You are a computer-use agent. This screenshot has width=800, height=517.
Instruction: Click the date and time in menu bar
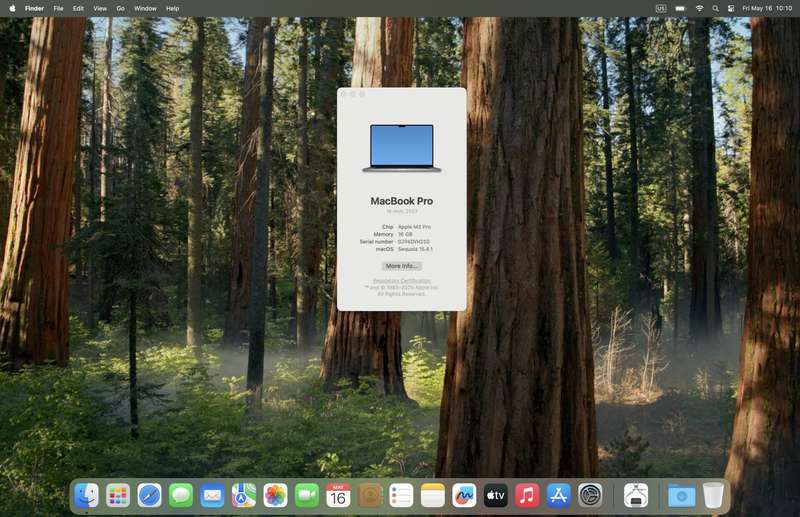tap(767, 8)
